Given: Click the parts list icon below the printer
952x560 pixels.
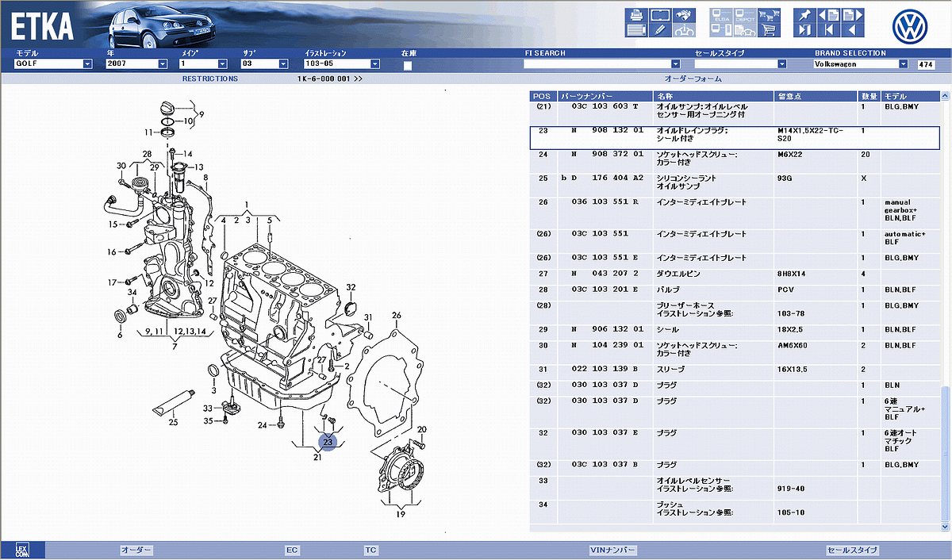Looking at the screenshot, I should point(635,30).
